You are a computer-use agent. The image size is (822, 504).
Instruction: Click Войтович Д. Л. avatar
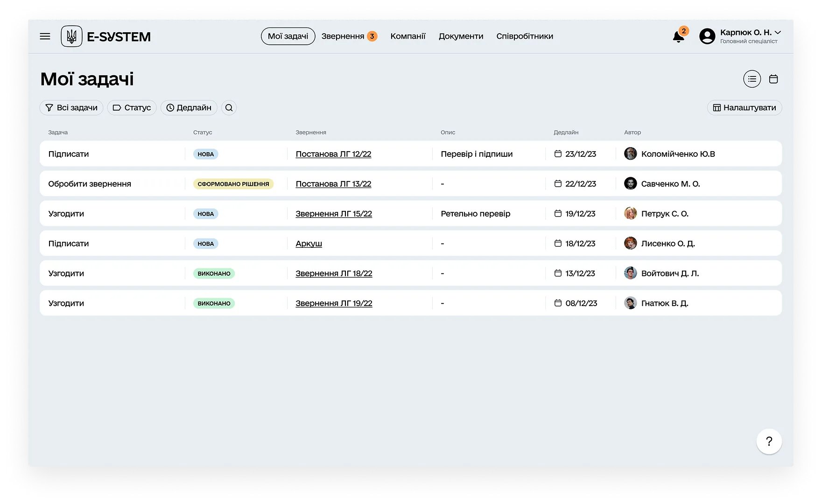pyautogui.click(x=631, y=273)
